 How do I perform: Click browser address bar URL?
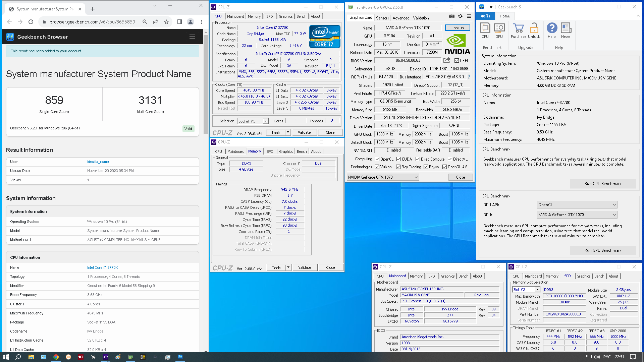pos(92,22)
